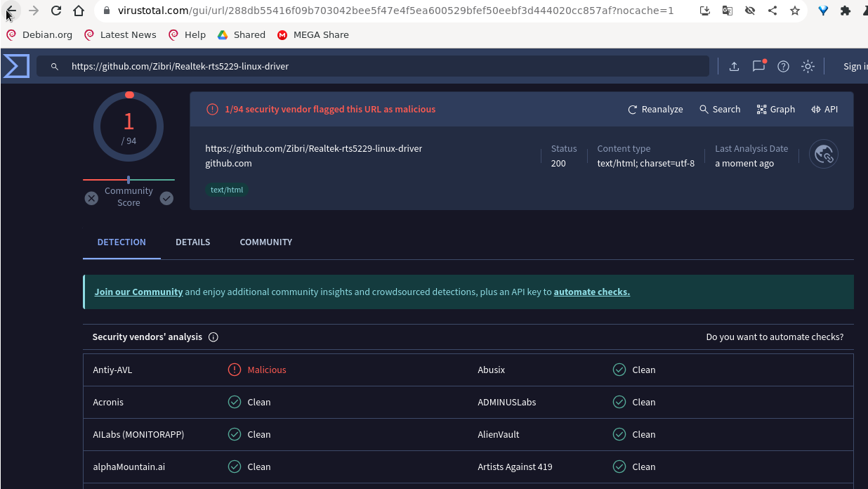The height and width of the screenshot is (489, 868).
Task: Click the Search button in the summary bar
Action: 720,110
